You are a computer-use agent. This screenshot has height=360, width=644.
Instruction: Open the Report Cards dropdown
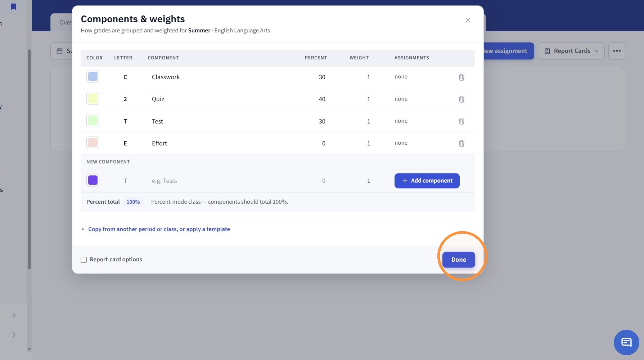[571, 51]
